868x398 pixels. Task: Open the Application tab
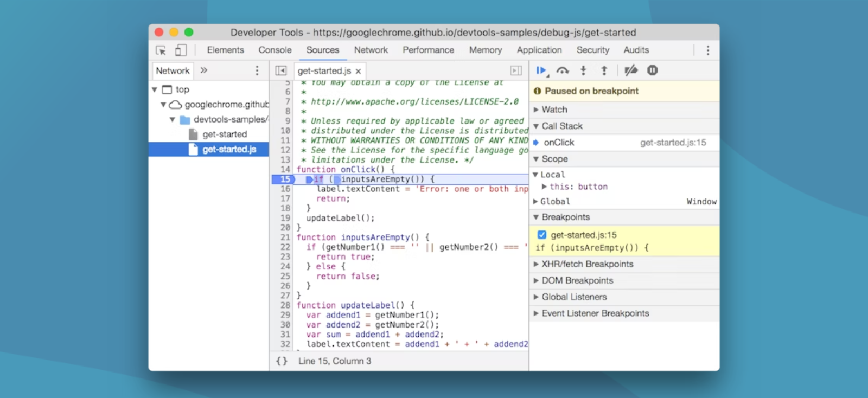click(539, 50)
